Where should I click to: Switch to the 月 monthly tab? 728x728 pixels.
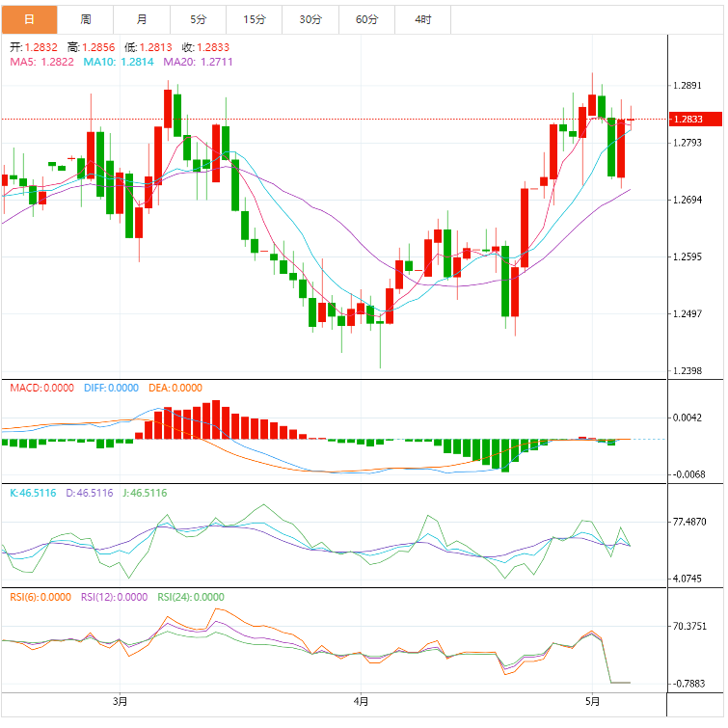[x=142, y=19]
